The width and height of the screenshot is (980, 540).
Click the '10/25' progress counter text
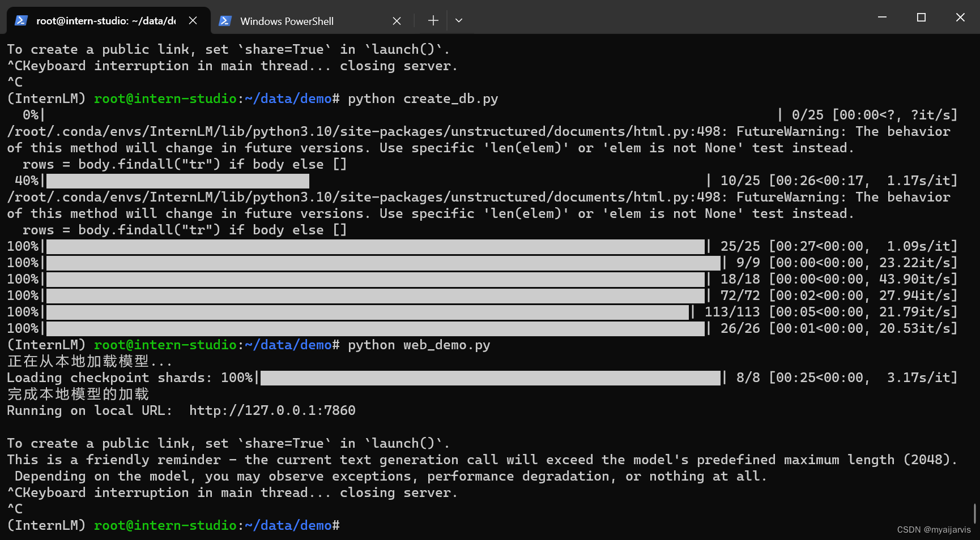pos(740,181)
